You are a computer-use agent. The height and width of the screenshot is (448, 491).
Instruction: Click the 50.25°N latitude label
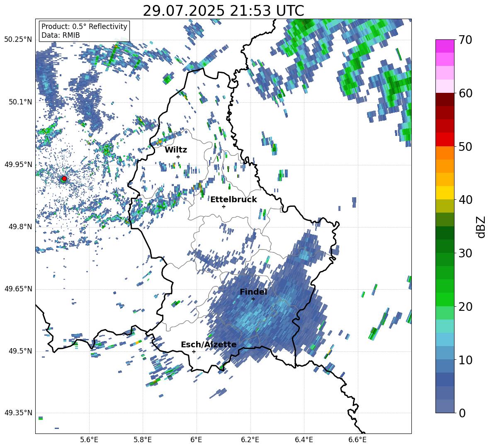coord(18,39)
